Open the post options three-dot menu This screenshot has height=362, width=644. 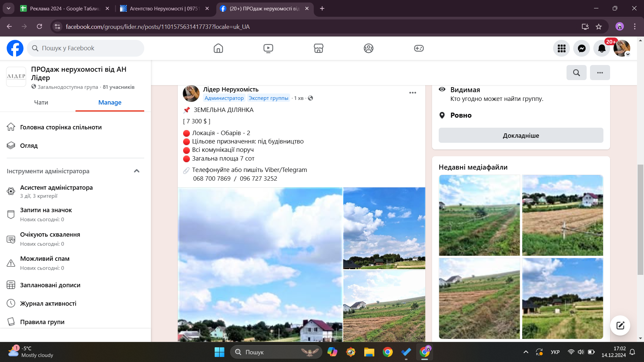413,93
